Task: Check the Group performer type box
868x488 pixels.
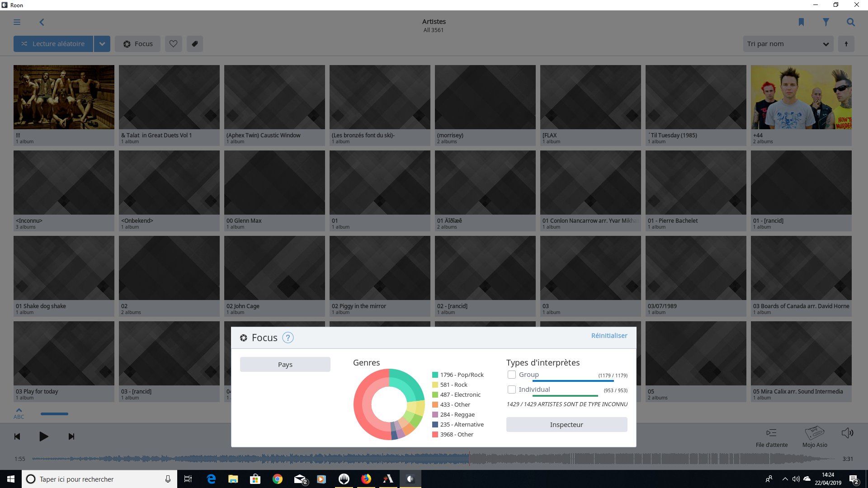Action: click(512, 375)
